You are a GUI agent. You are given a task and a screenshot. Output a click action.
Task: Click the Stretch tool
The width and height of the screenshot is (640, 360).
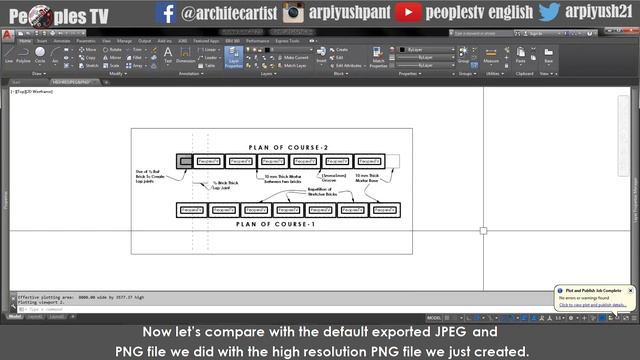88,65
